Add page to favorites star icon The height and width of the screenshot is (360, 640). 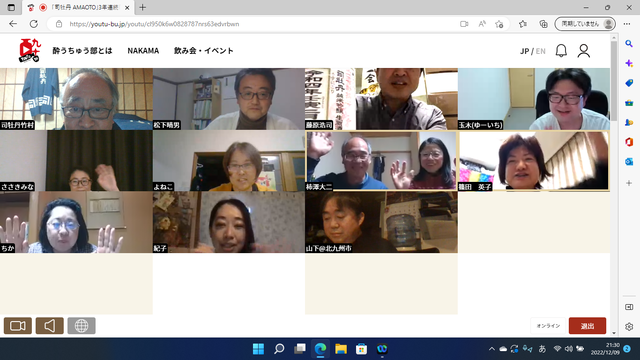coord(499,24)
